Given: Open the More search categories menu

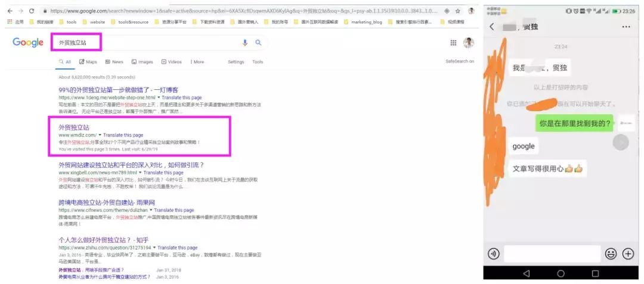Looking at the screenshot, I should 197,62.
